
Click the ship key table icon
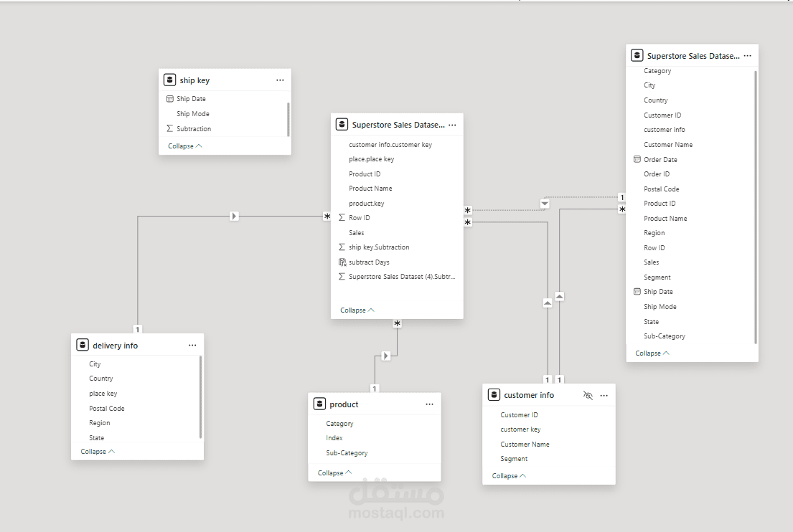[169, 80]
